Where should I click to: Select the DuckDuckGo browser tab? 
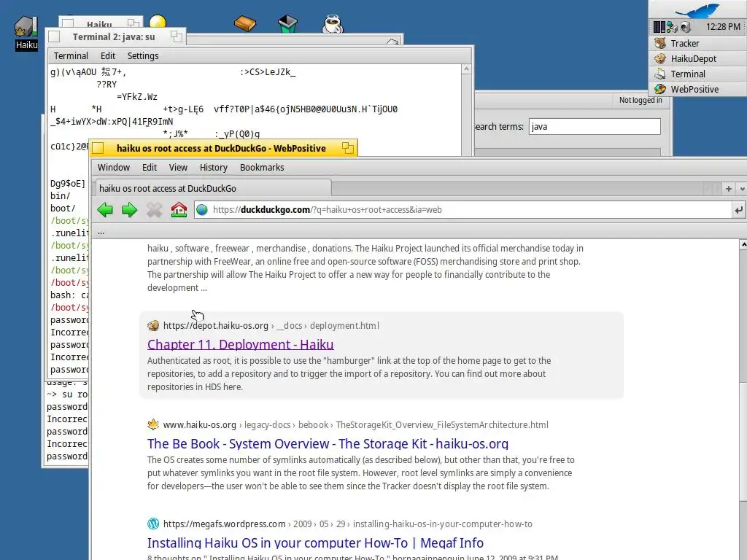pos(213,188)
